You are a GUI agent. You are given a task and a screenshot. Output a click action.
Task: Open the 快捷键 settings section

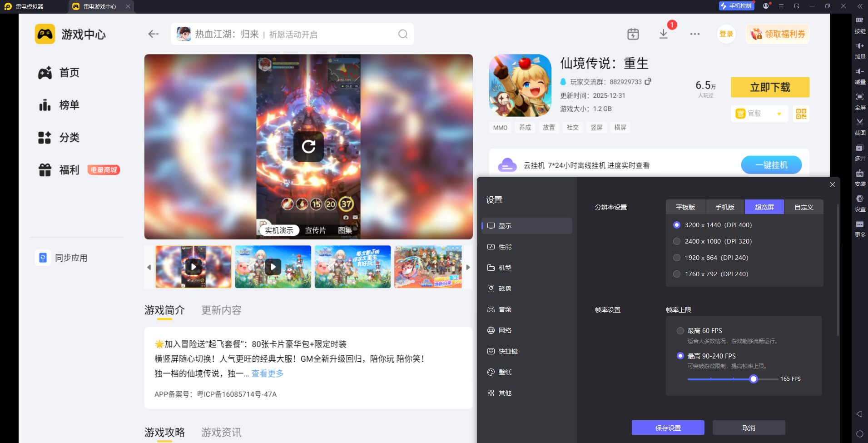click(527, 351)
